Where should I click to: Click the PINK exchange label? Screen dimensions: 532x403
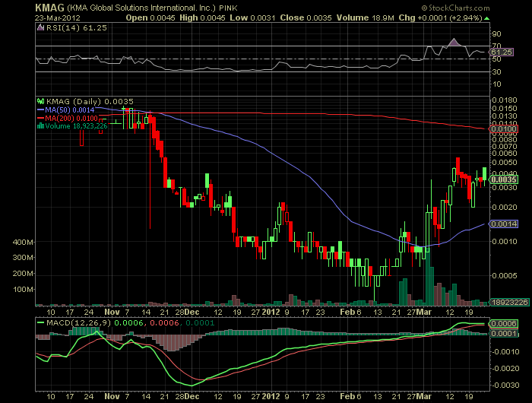point(228,8)
